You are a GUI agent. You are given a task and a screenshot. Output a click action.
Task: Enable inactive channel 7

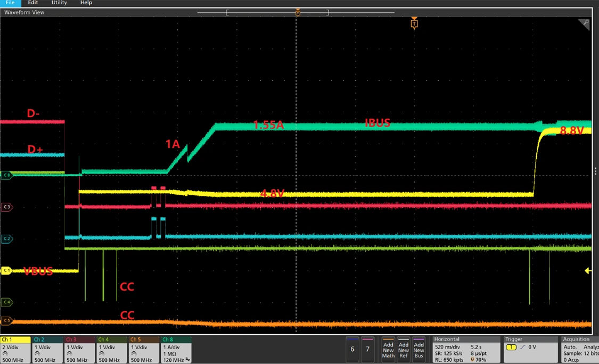(x=367, y=349)
